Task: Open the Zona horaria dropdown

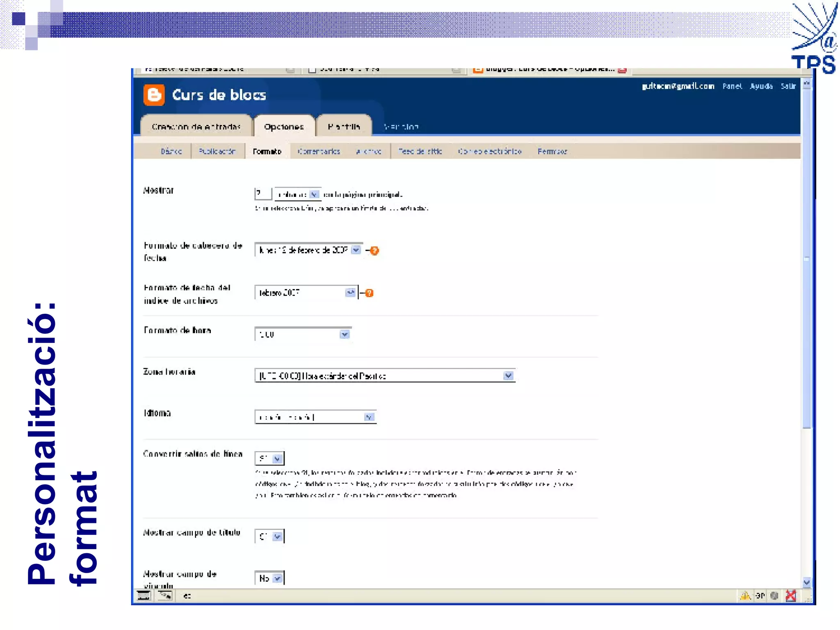Action: (x=508, y=376)
